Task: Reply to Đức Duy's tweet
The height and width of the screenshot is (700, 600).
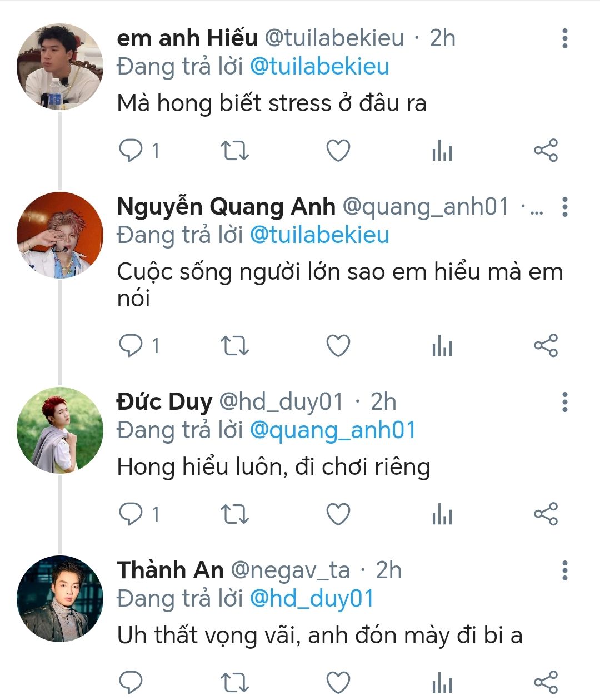Action: (x=131, y=514)
